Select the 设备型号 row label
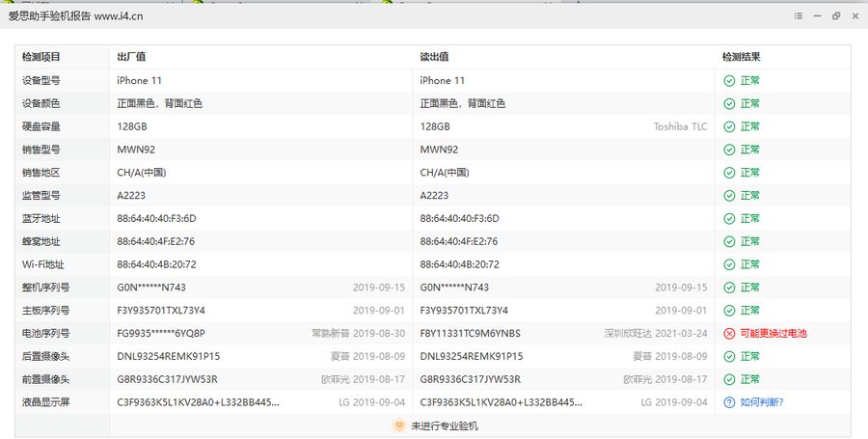Viewport: 868px width, 439px height. pos(41,81)
